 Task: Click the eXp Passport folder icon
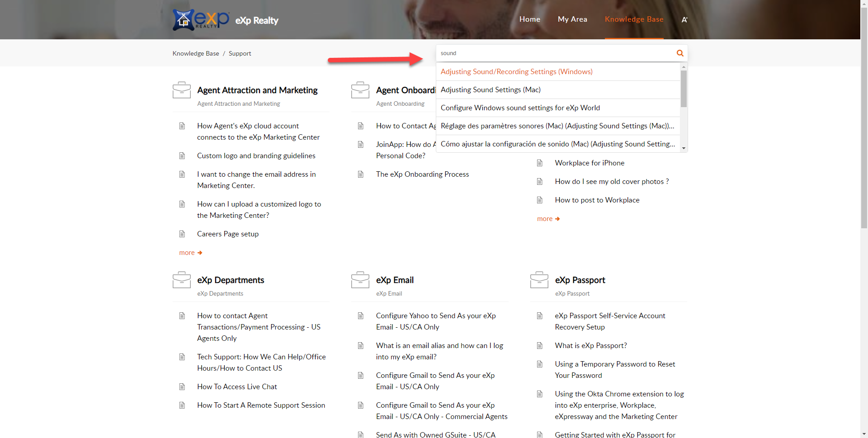click(x=539, y=280)
